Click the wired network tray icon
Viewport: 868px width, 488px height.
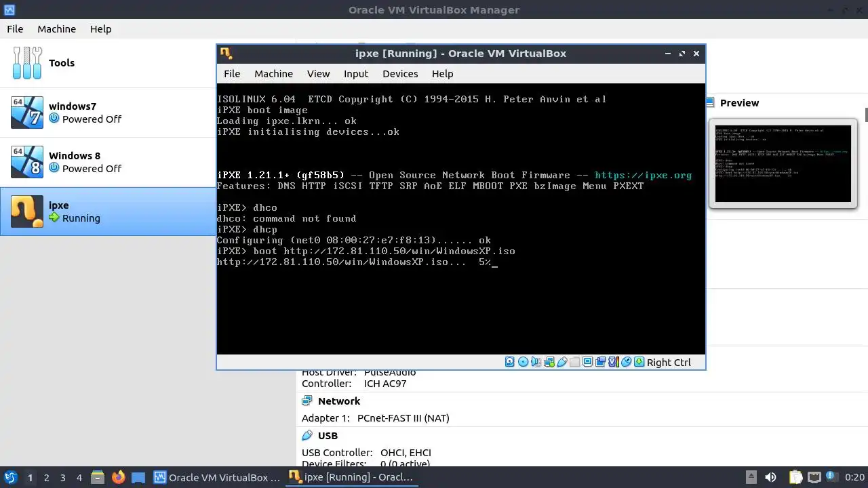[814, 477]
